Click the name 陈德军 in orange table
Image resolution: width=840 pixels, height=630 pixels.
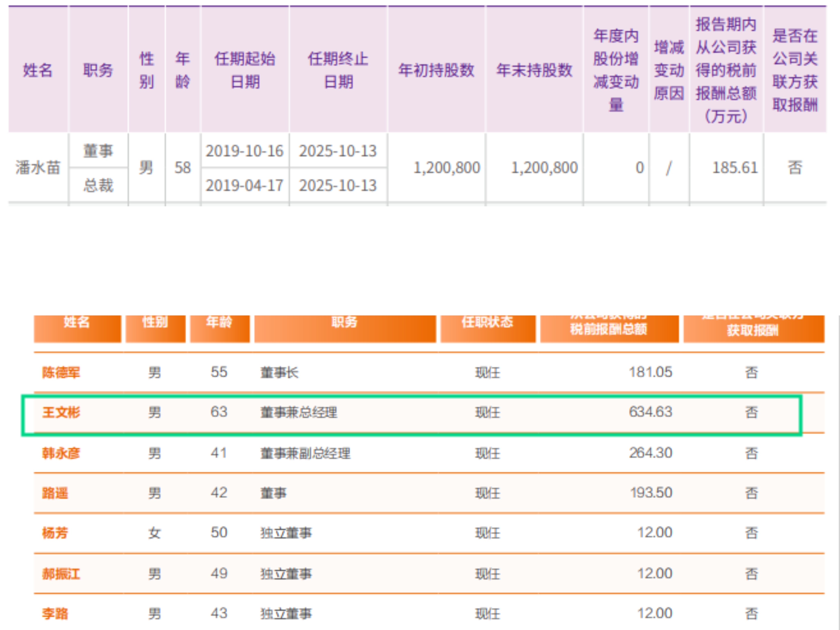pos(61,372)
